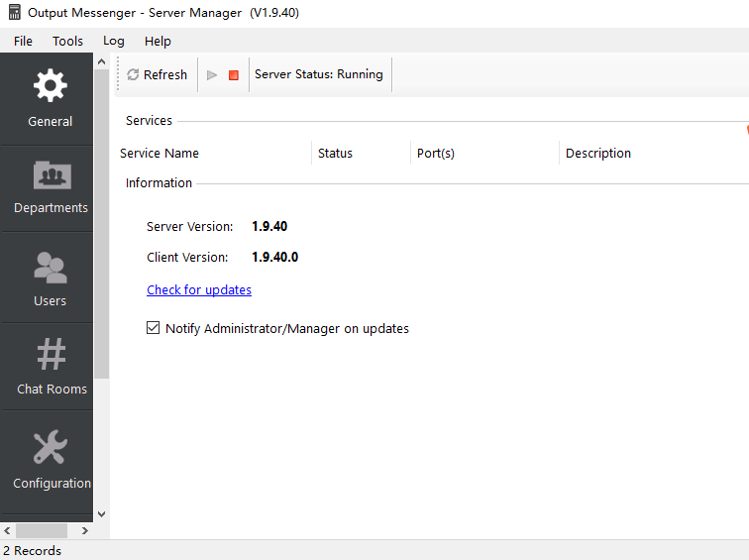Start the server with the play icon
The width and height of the screenshot is (749, 560).
tap(212, 75)
